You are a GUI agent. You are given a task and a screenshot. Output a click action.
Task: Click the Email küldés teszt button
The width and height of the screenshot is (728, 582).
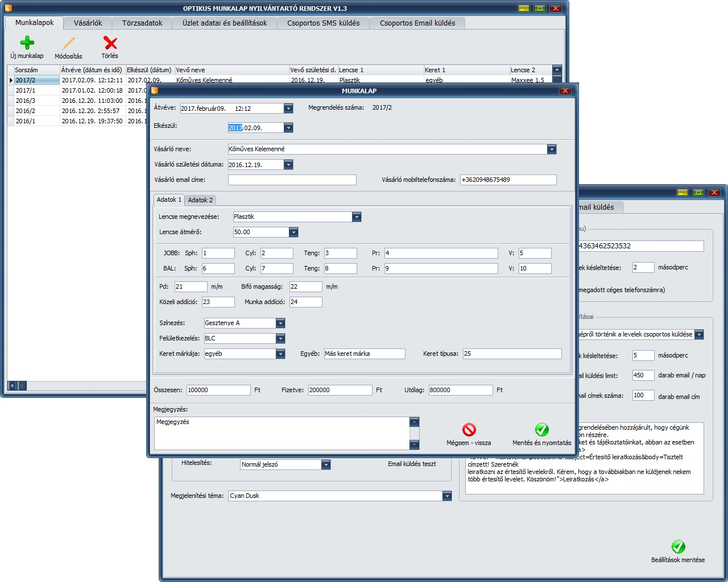click(x=412, y=464)
